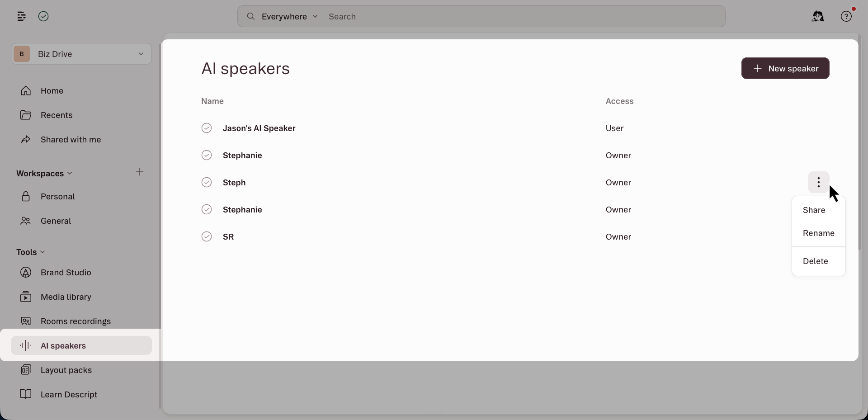
Task: Click the User access value
Action: coord(614,128)
